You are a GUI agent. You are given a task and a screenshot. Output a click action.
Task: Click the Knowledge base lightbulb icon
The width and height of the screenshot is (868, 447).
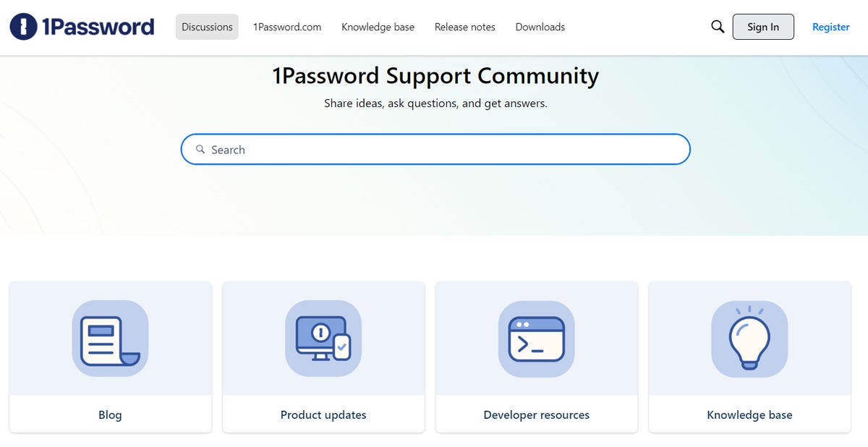click(749, 339)
